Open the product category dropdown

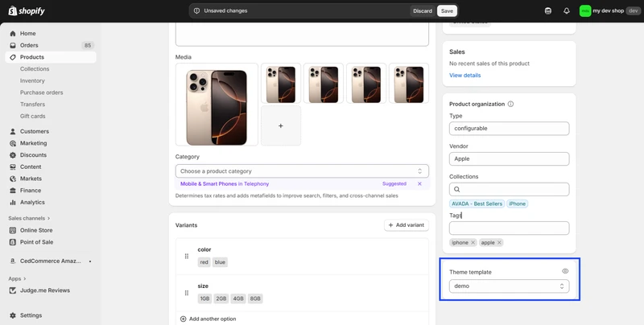302,171
